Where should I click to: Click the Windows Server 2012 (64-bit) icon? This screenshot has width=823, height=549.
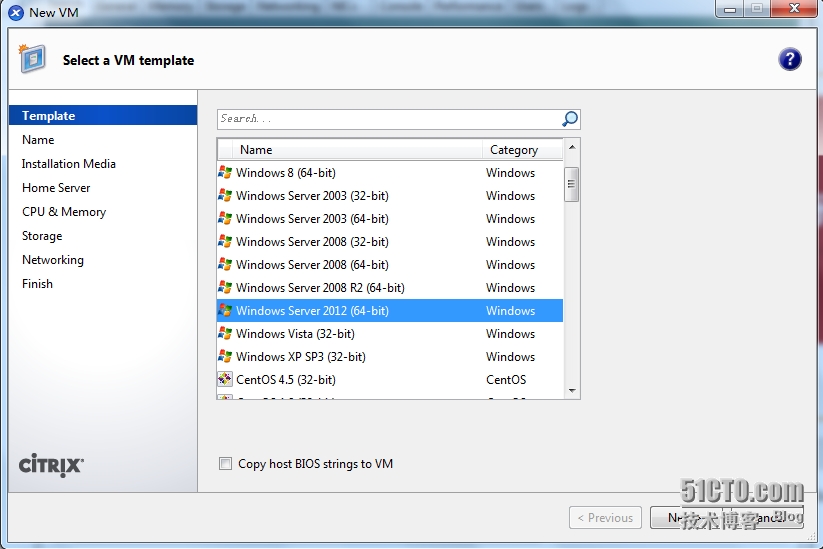tap(225, 310)
